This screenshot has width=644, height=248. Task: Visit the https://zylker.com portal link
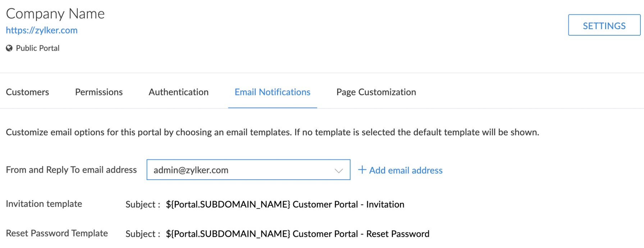pyautogui.click(x=42, y=30)
